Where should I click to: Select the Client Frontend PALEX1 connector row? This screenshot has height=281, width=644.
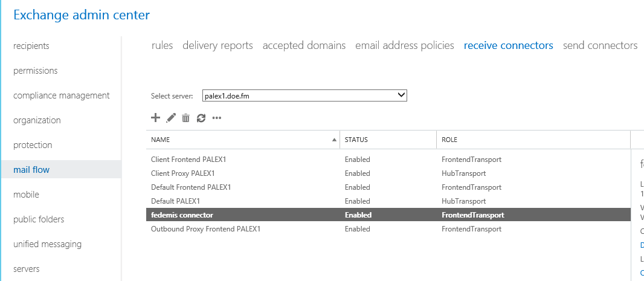coord(188,160)
